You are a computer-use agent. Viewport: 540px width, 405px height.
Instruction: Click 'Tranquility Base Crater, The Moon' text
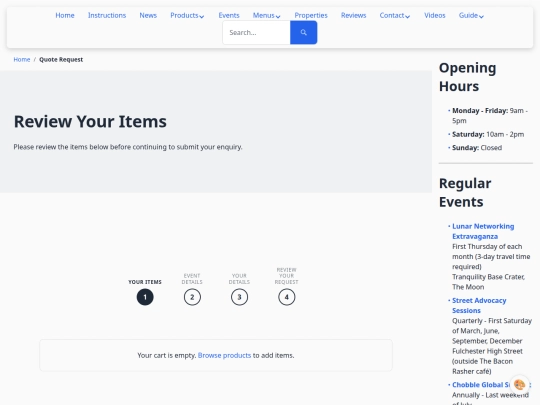pyautogui.click(x=488, y=282)
